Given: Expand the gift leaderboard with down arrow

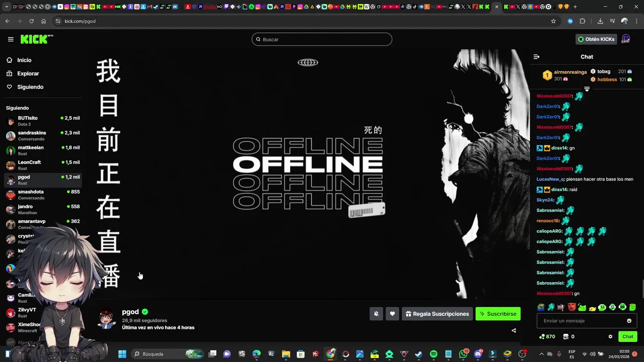Looking at the screenshot, I should coord(587,89).
